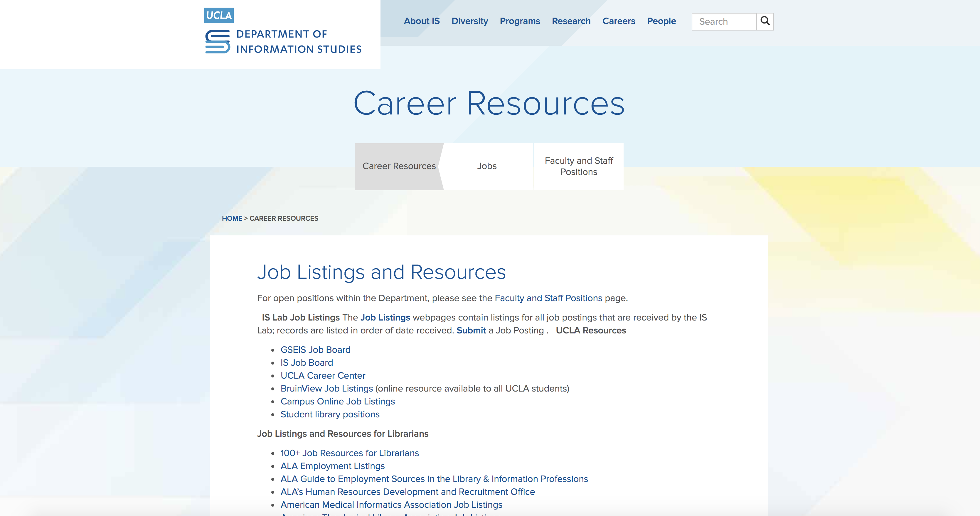
Task: Click Job Listings and Resources for Librarians subheading
Action: point(342,434)
